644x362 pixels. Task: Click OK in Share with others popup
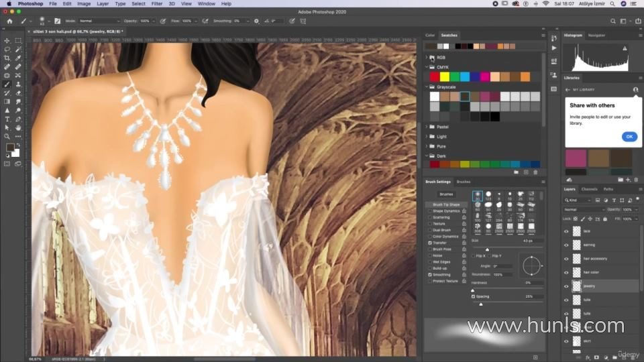tap(629, 137)
